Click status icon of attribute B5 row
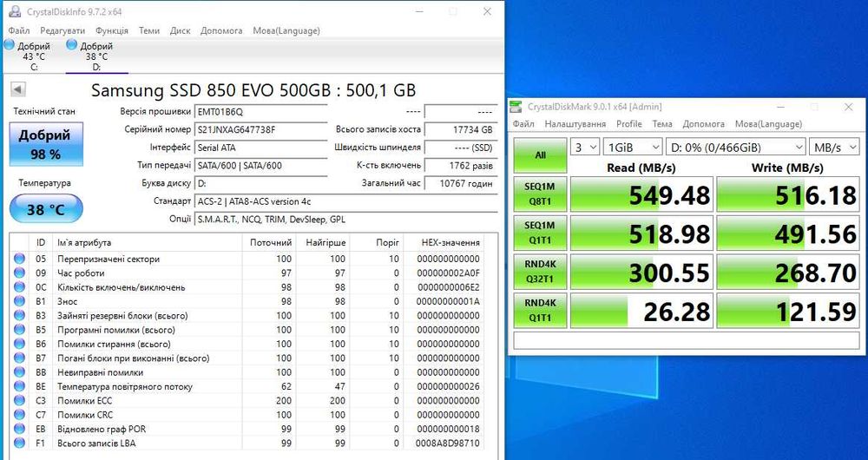 click(19, 330)
